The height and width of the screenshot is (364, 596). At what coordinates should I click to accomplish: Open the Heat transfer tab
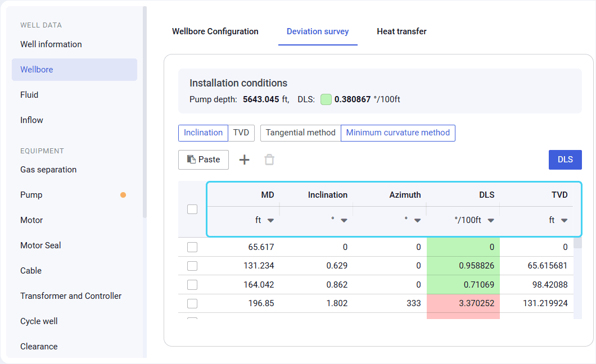tap(401, 31)
